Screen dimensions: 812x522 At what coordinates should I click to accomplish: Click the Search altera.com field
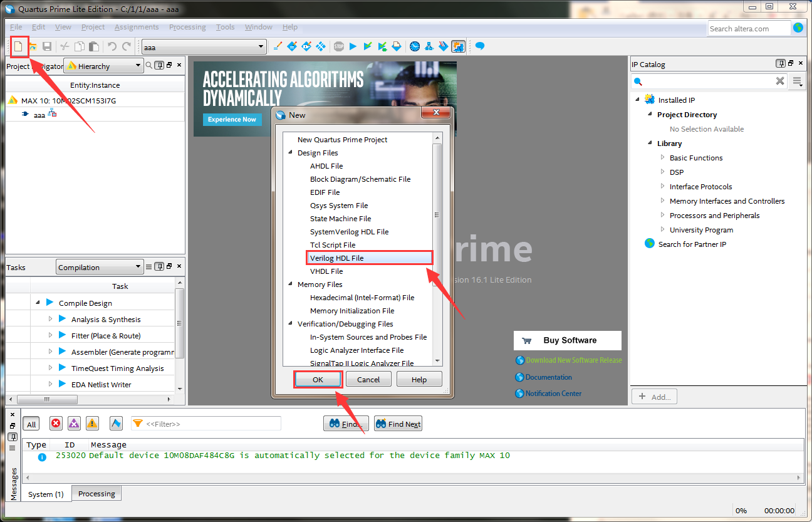pyautogui.click(x=749, y=28)
